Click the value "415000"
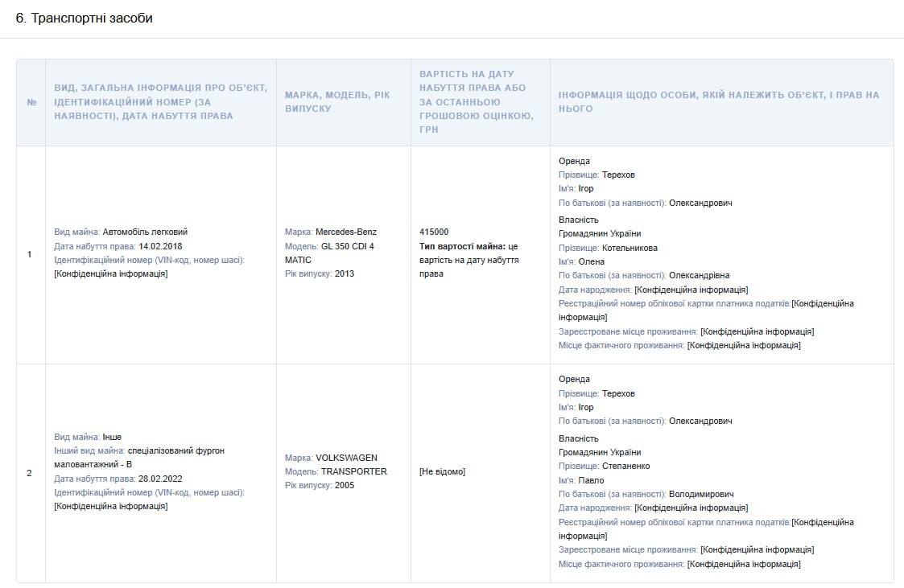 (434, 232)
